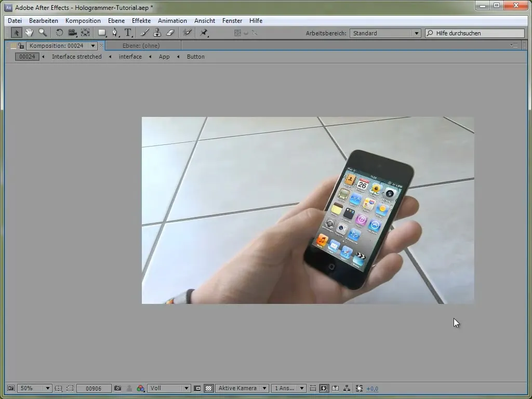This screenshot has width=532, height=399.
Task: Go to the 00024 breadcrumb composition
Action: (x=27, y=57)
